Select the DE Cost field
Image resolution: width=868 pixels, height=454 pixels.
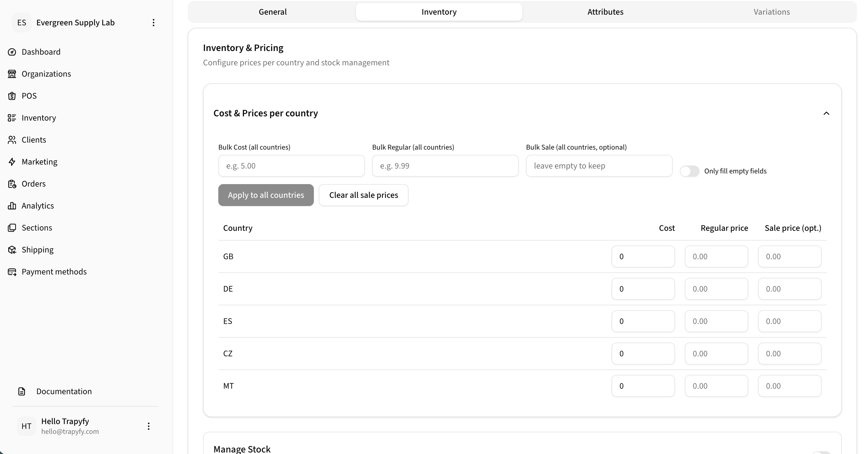click(x=643, y=289)
